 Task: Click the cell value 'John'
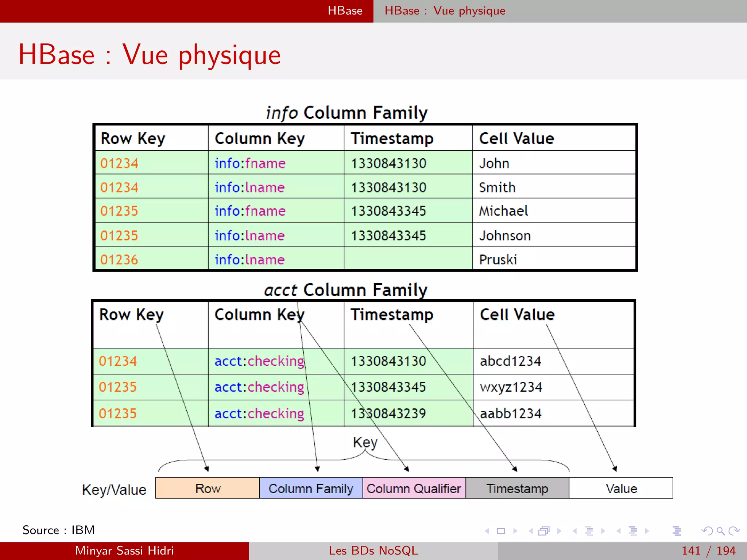coord(494,163)
